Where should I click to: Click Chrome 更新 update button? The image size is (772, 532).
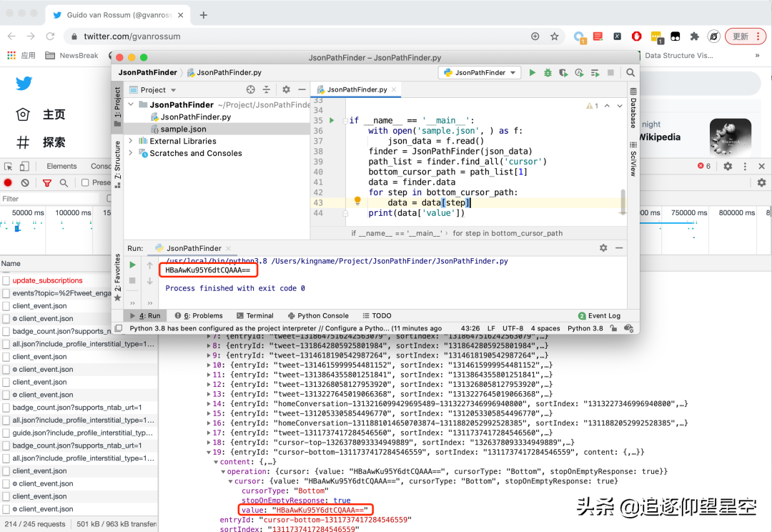point(746,36)
